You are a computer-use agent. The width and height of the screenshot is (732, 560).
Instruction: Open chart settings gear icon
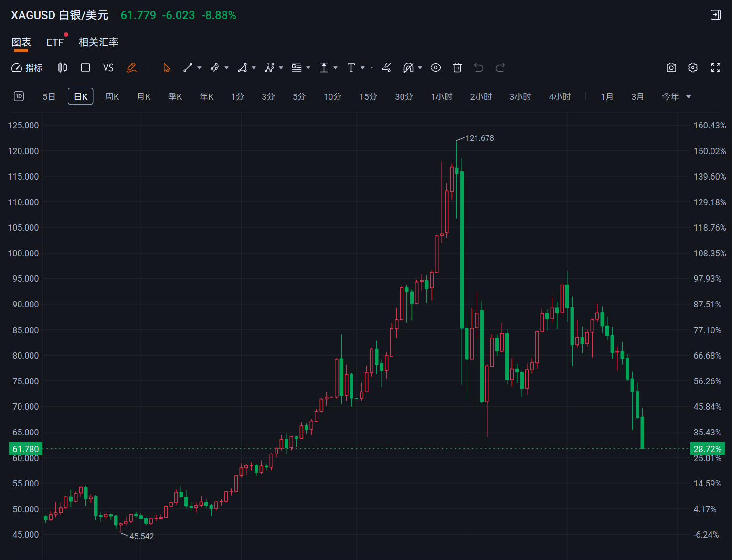693,68
